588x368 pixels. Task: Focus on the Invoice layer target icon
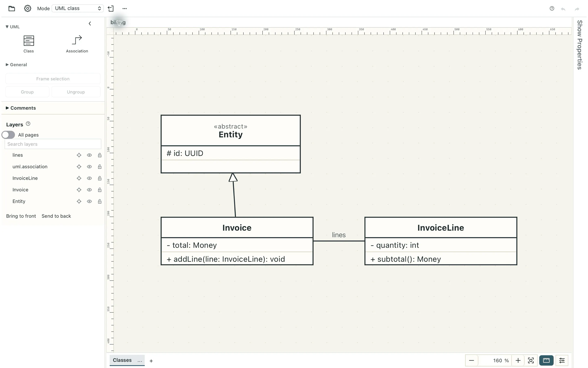(x=79, y=190)
